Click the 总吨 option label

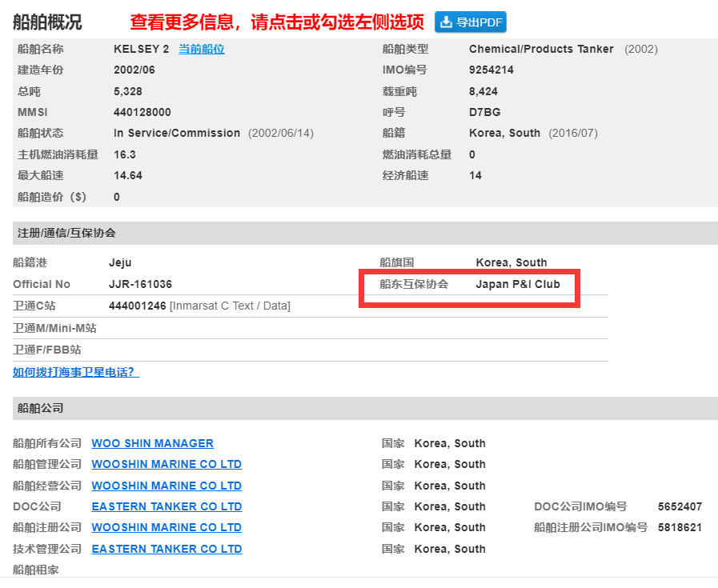pos(24,90)
